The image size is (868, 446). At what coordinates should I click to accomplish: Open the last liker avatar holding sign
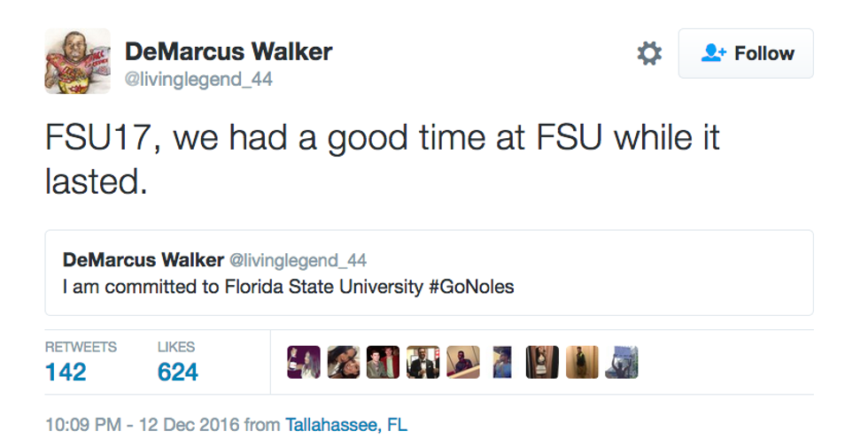(622, 362)
